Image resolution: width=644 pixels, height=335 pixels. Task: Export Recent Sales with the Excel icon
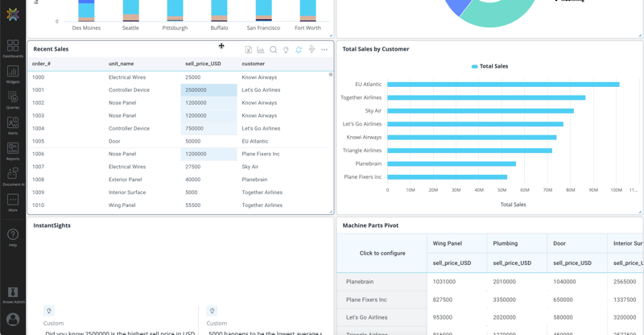(248, 50)
